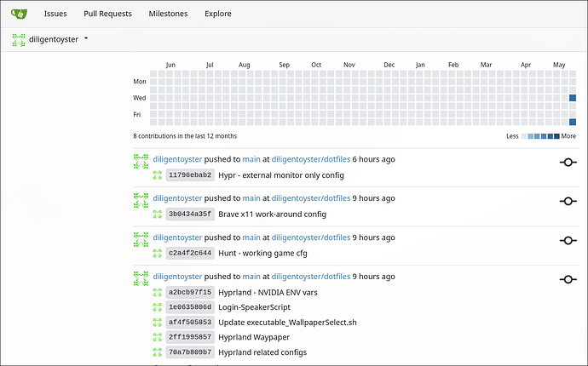The width and height of the screenshot is (588, 366).
Task: Click 'Update executable_WallpaperSelect.sh' message
Action: [287, 323]
